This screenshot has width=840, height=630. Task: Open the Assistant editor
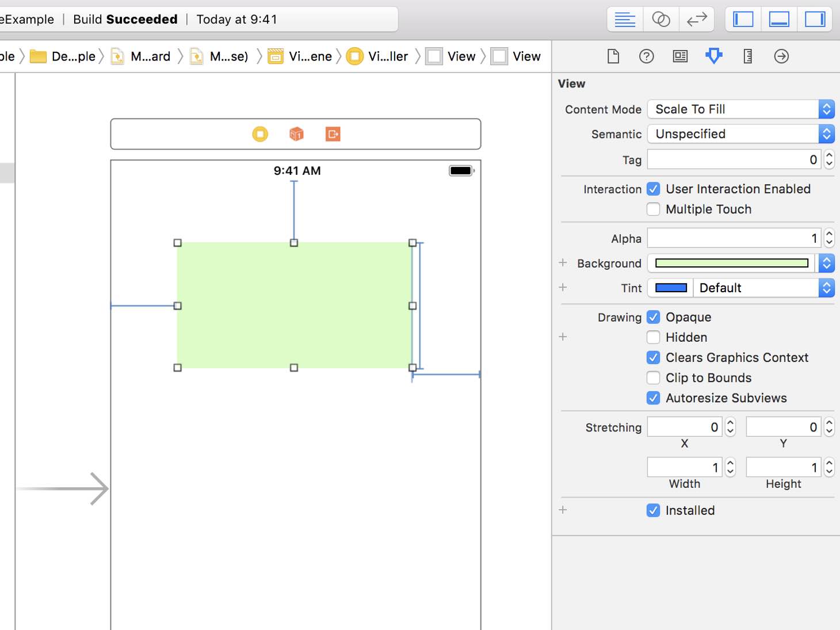click(x=661, y=20)
